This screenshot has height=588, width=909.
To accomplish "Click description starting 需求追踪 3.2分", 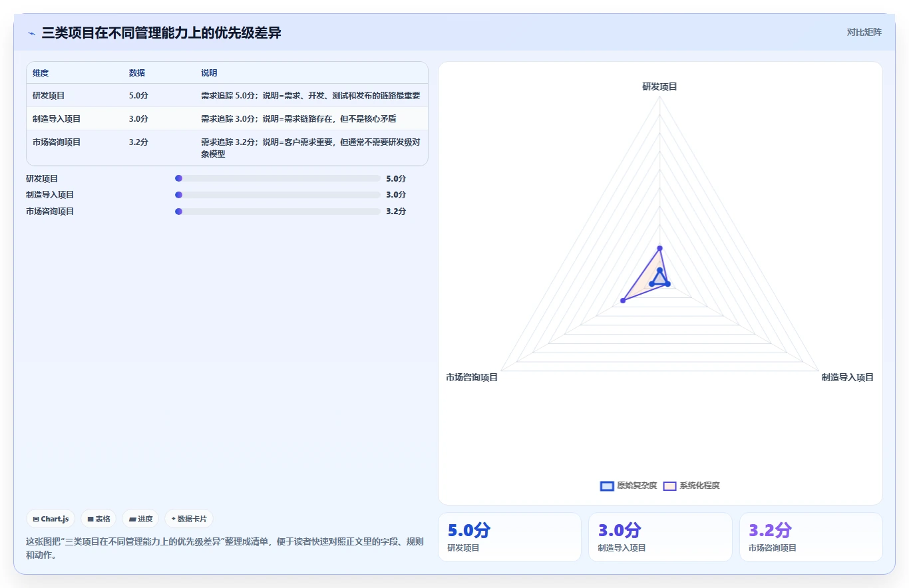I will click(311, 148).
